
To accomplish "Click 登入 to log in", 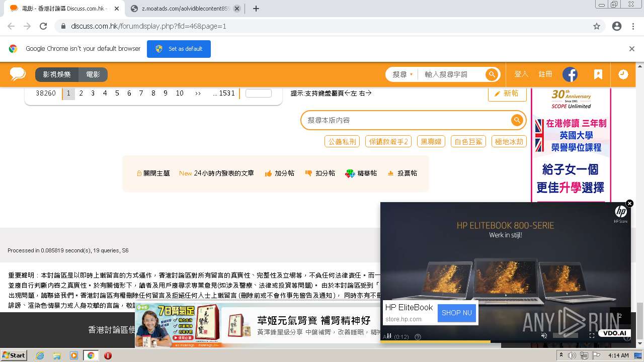I will [521, 74].
